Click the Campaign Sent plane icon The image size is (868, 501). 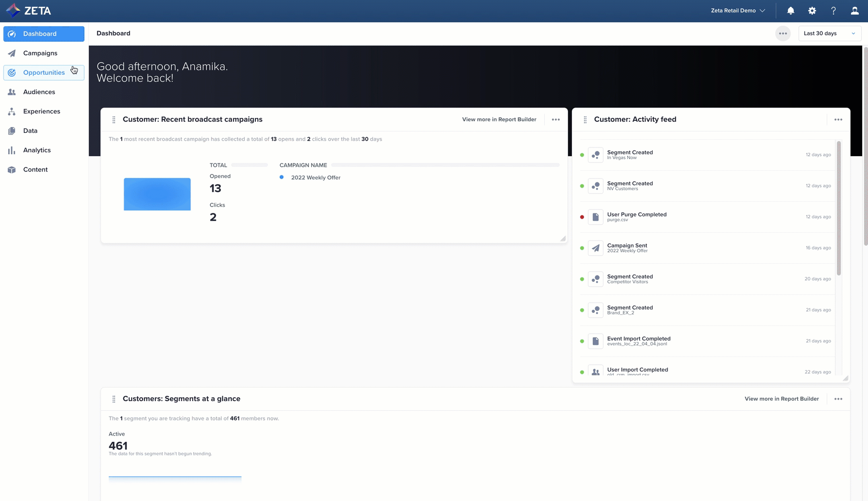click(596, 248)
